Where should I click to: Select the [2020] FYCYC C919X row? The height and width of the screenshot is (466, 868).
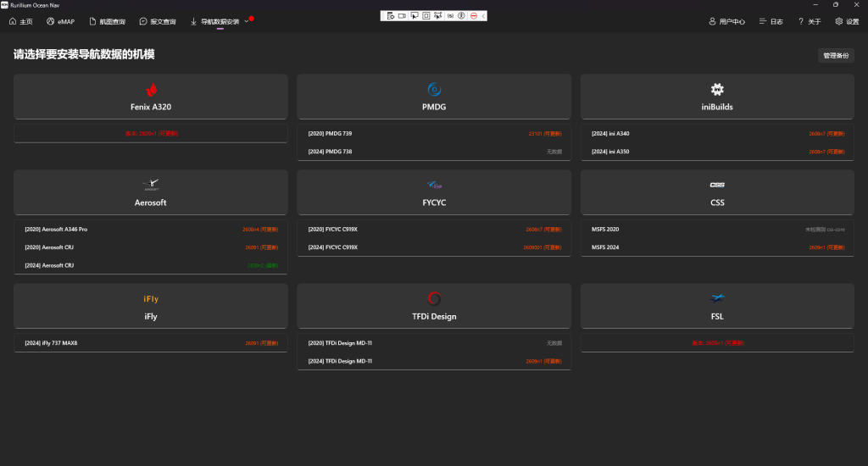tap(434, 229)
